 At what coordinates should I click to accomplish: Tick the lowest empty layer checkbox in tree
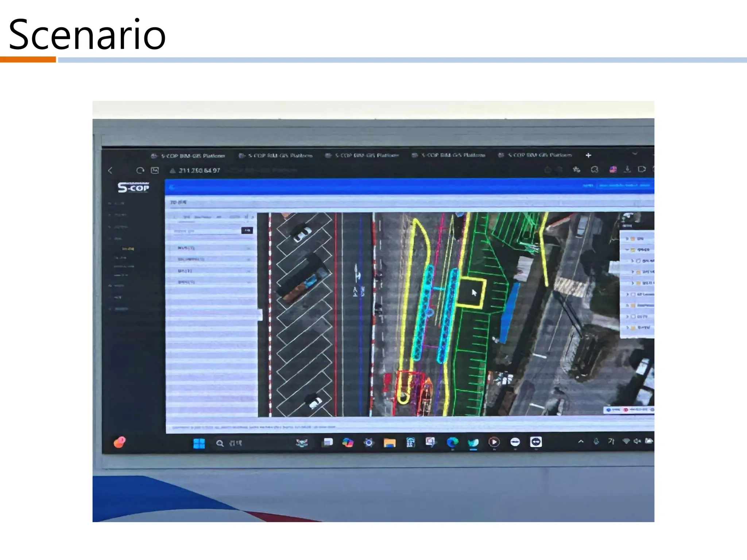tap(634, 316)
